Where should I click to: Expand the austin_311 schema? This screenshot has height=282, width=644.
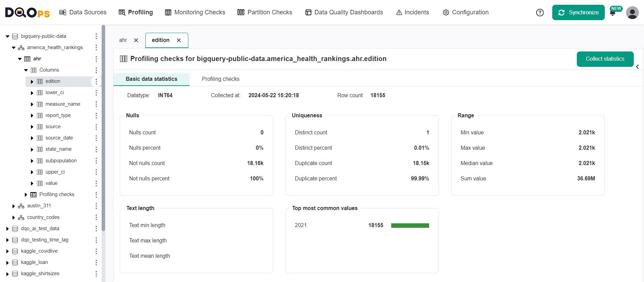[14, 206]
